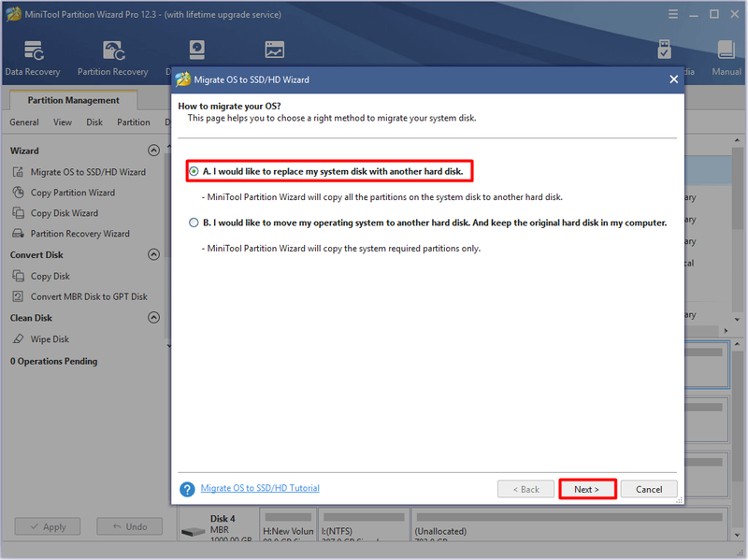Screen dimensions: 748x560
Task: Open the General menu
Action: [24, 122]
